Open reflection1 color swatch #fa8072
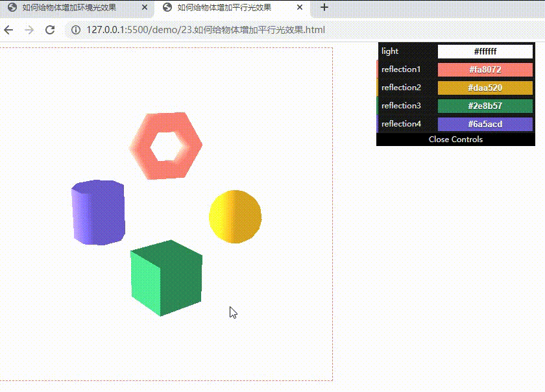Screen dimensions: 545x392 tap(485, 69)
